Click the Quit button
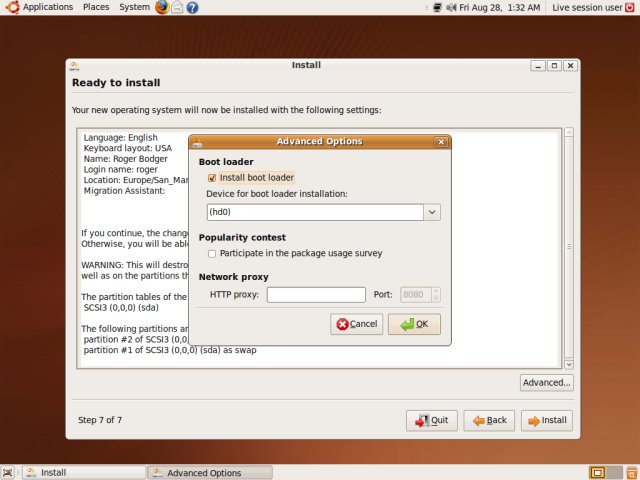The width and height of the screenshot is (640, 480). click(431, 420)
